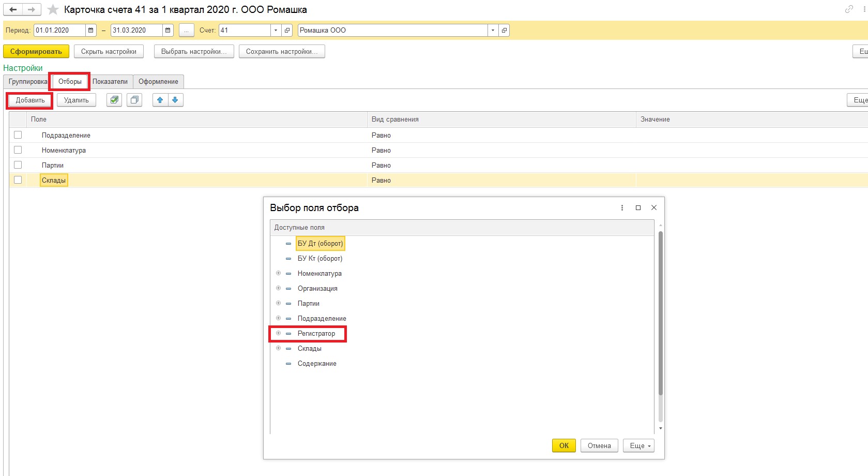Select the Партии filter row name
The width and height of the screenshot is (868, 476).
point(53,165)
